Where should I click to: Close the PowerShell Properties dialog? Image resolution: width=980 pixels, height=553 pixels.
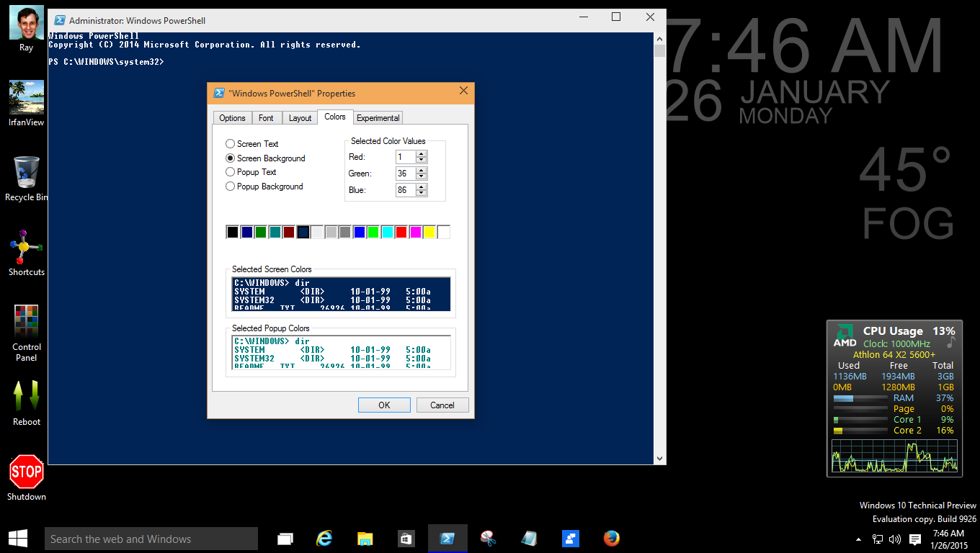pos(463,91)
